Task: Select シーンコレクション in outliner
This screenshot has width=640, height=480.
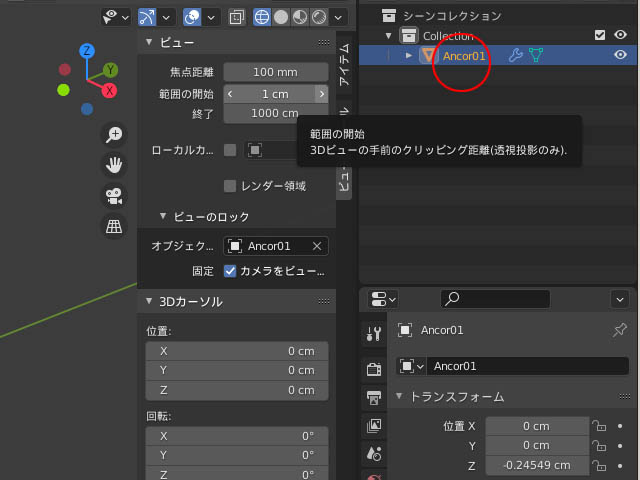Action: click(452, 16)
